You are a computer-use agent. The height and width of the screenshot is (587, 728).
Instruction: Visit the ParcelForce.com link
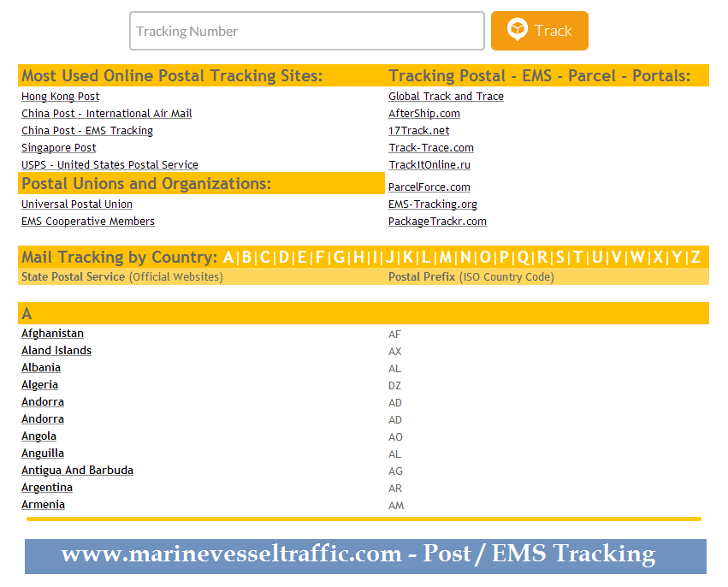(429, 187)
